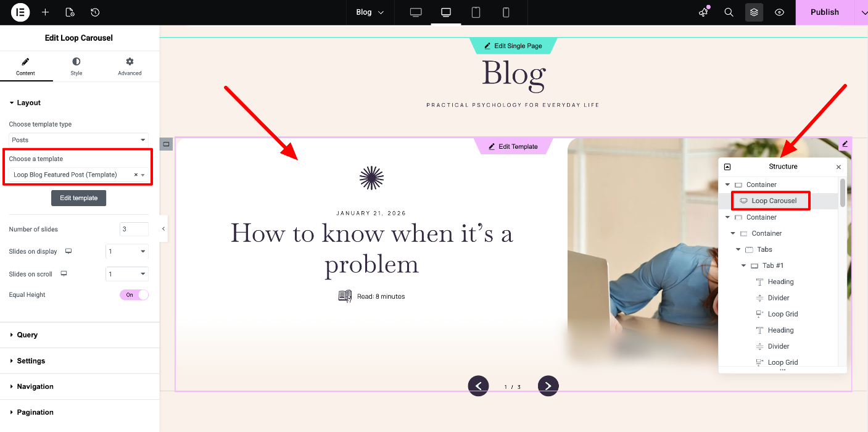Open the Slides on display dropdown
This screenshot has width=868, height=432.
[x=127, y=252]
